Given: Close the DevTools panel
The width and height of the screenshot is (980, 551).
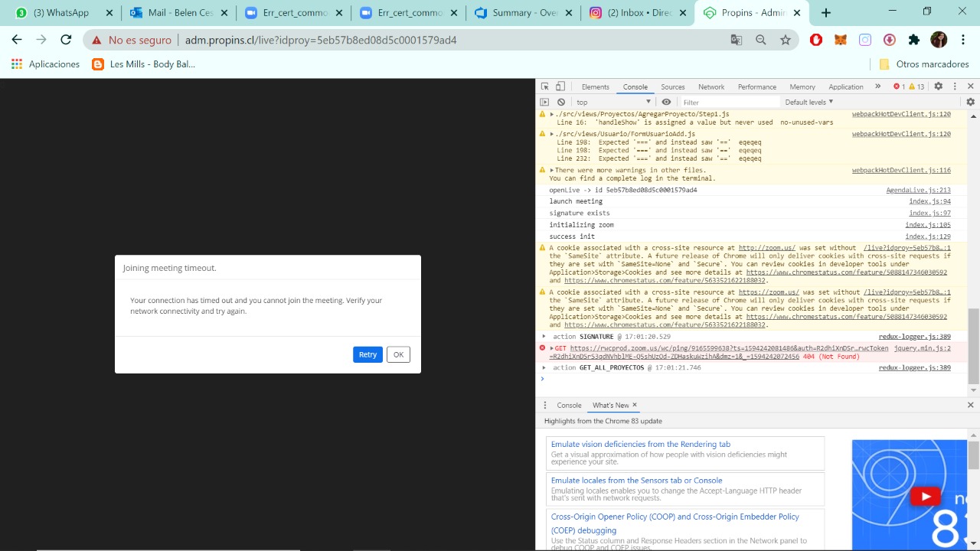Looking at the screenshot, I should pyautogui.click(x=971, y=86).
